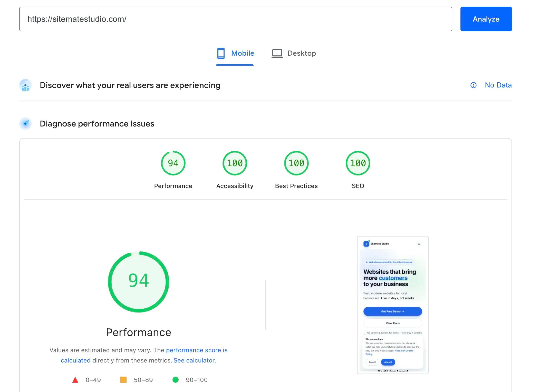Image resolution: width=559 pixels, height=392 pixels.
Task: Click the red triangle 0–49 legend icon
Action: click(75, 380)
